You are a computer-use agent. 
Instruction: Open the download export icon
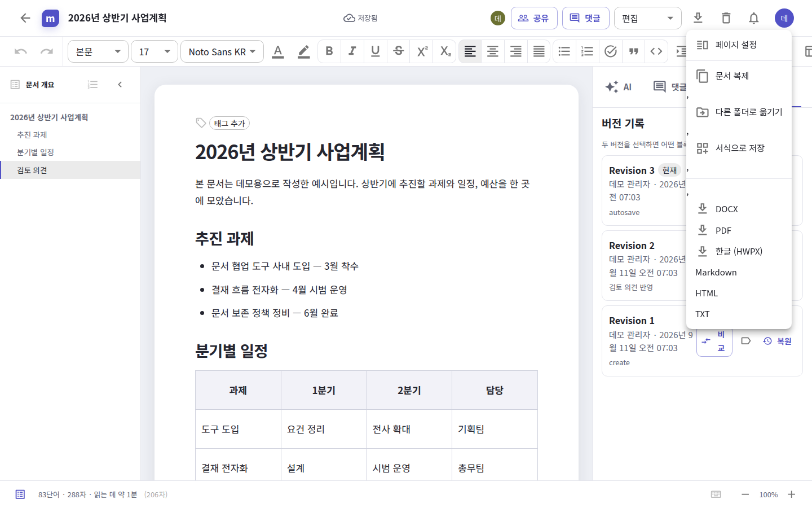point(698,18)
